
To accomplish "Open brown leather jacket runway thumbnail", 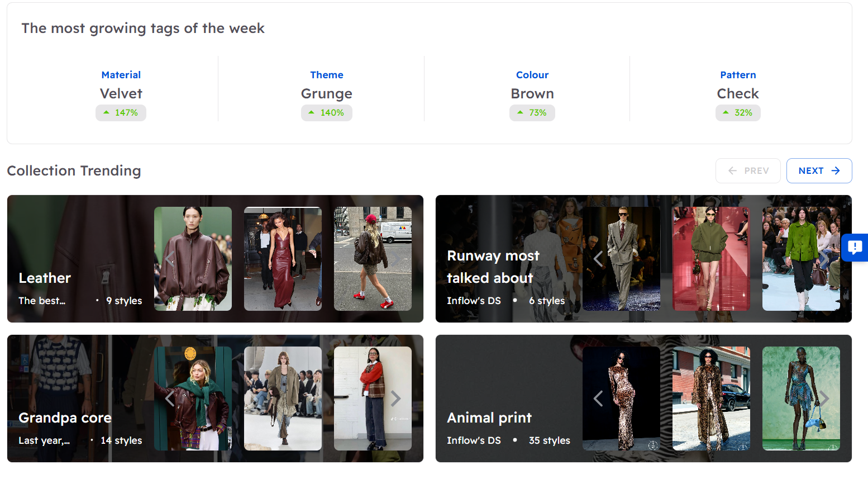I will point(193,259).
